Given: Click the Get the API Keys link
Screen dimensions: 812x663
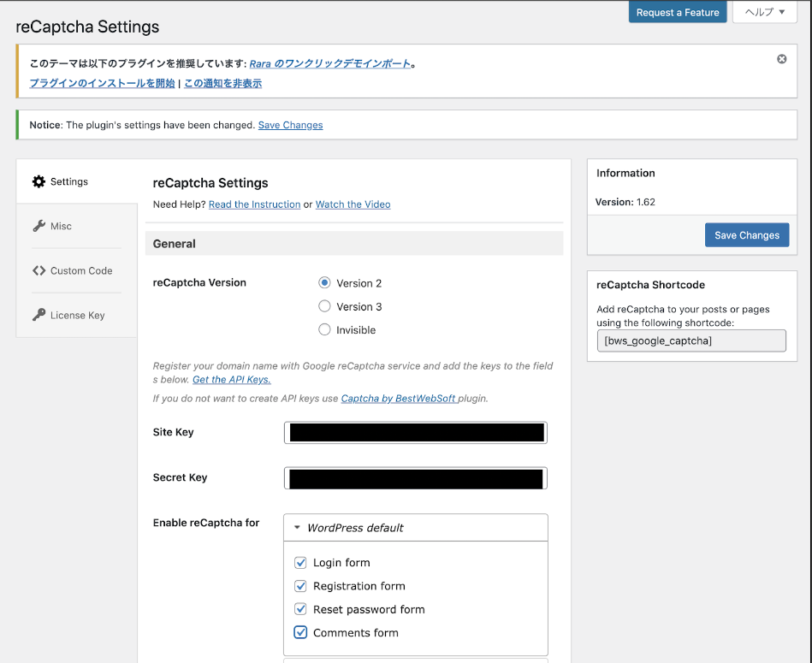Looking at the screenshot, I should [232, 379].
